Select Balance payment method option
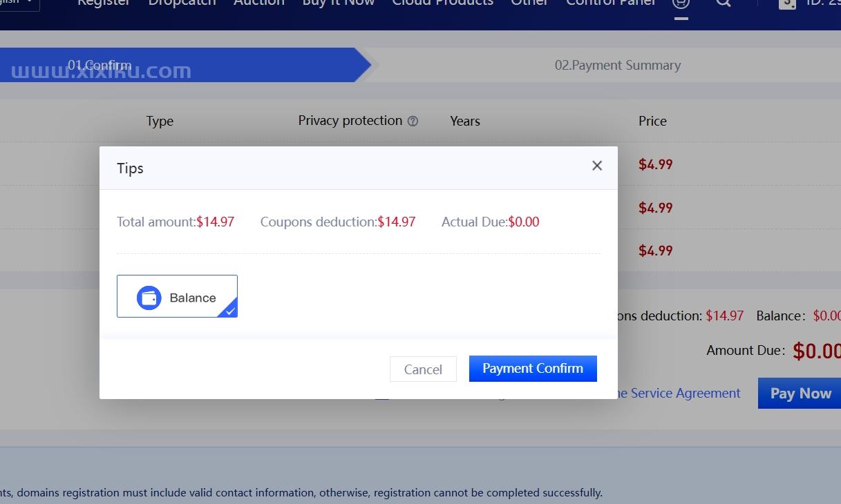 point(177,296)
